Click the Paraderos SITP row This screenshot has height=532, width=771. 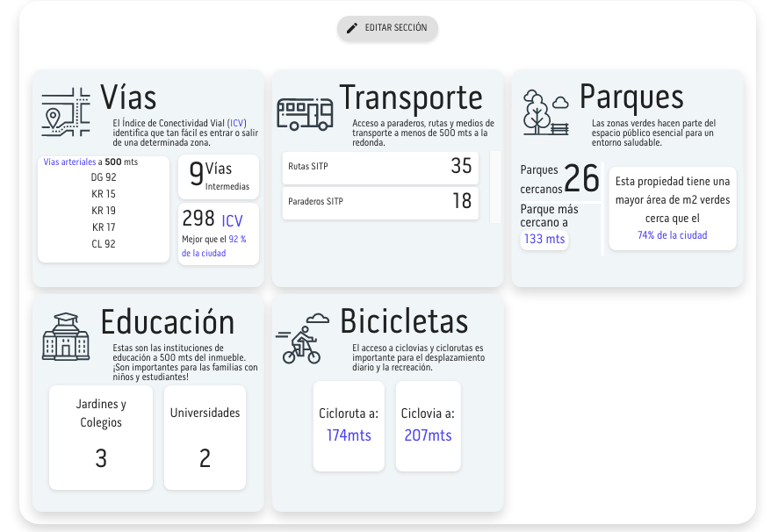click(380, 202)
